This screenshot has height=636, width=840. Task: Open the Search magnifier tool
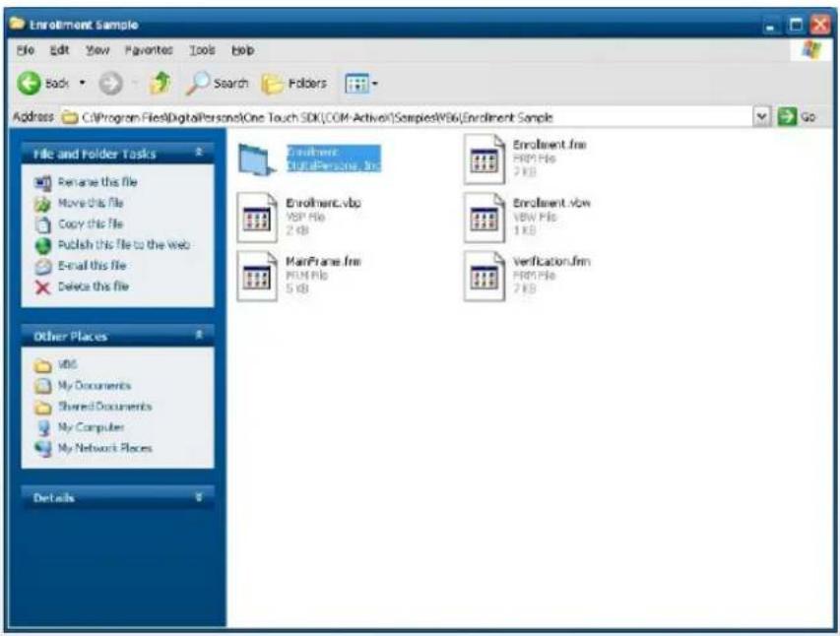tap(217, 83)
